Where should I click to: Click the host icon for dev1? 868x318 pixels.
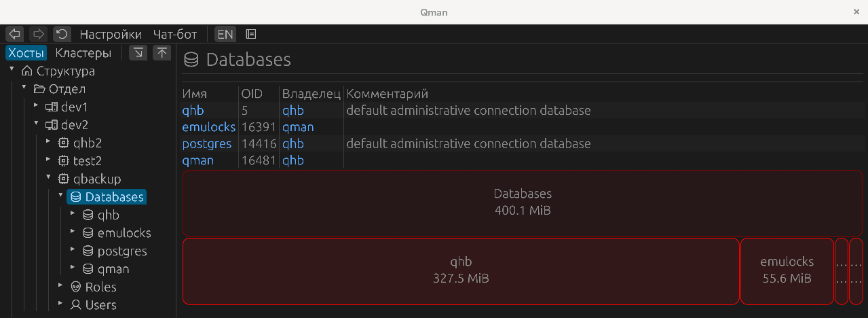tap(51, 107)
